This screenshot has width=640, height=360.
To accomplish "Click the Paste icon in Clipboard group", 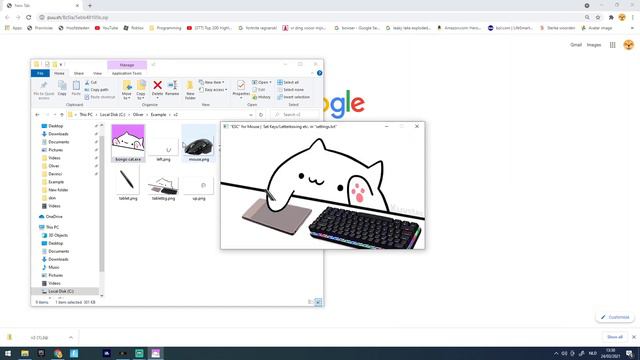I will tap(76, 85).
